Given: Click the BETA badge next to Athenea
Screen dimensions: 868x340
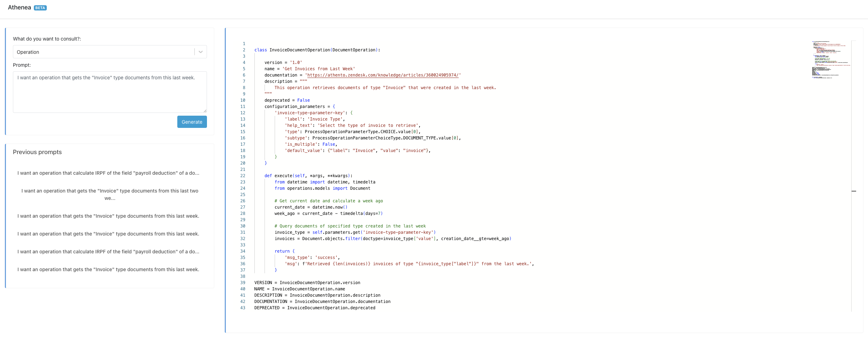Looking at the screenshot, I should click(40, 8).
